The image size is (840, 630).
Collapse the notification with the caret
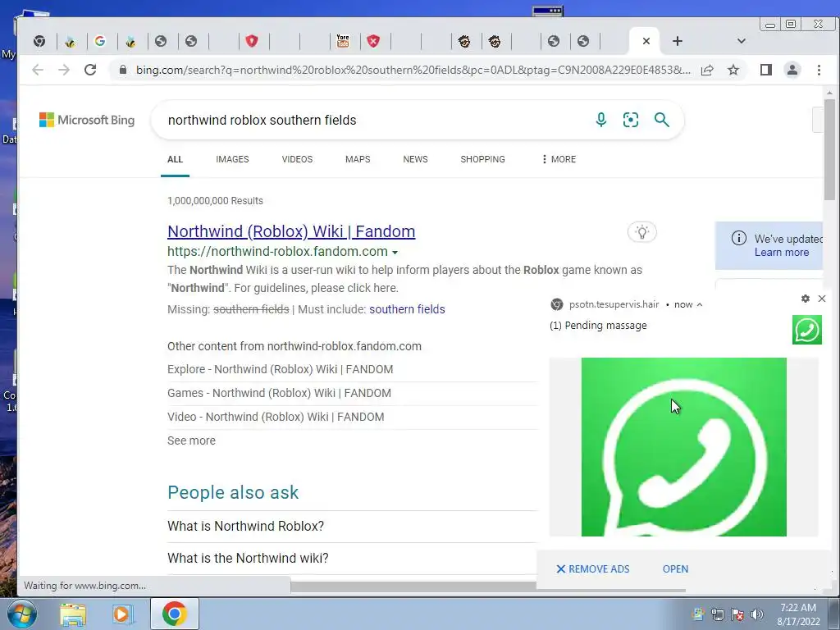700,304
